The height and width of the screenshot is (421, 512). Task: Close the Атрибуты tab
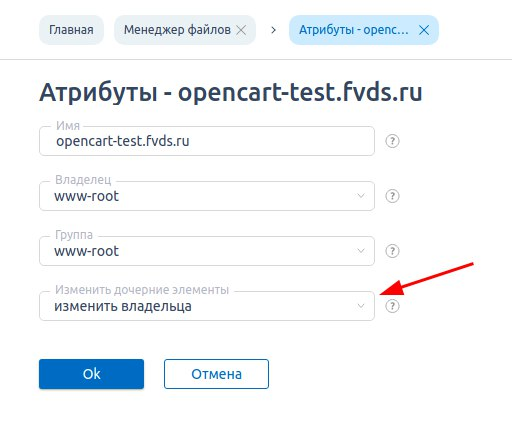click(x=424, y=30)
